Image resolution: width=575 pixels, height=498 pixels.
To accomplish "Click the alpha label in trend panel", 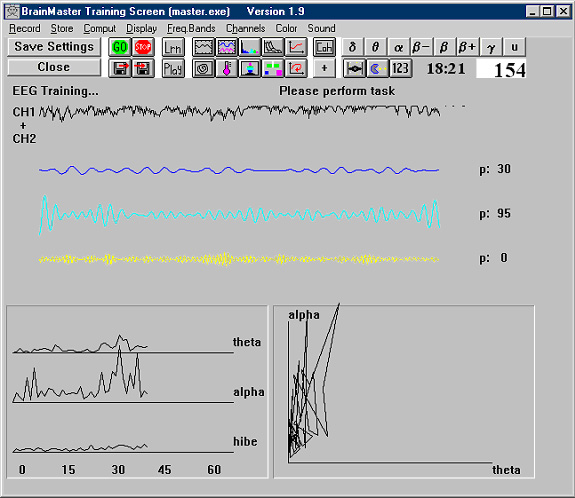I will click(249, 392).
